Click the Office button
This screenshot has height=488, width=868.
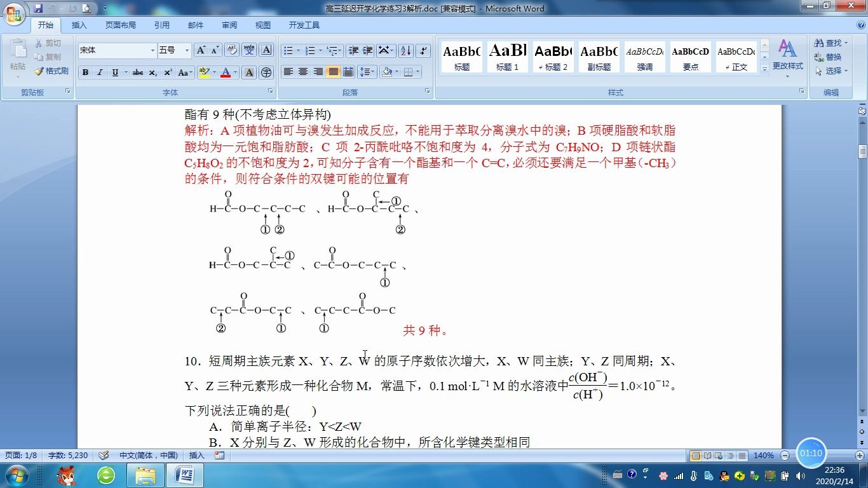coord(13,14)
